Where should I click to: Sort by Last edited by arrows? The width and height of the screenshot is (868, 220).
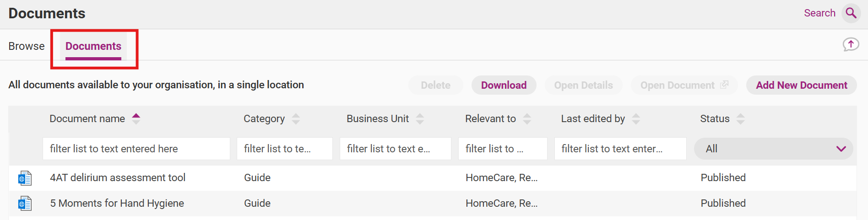[x=636, y=119]
